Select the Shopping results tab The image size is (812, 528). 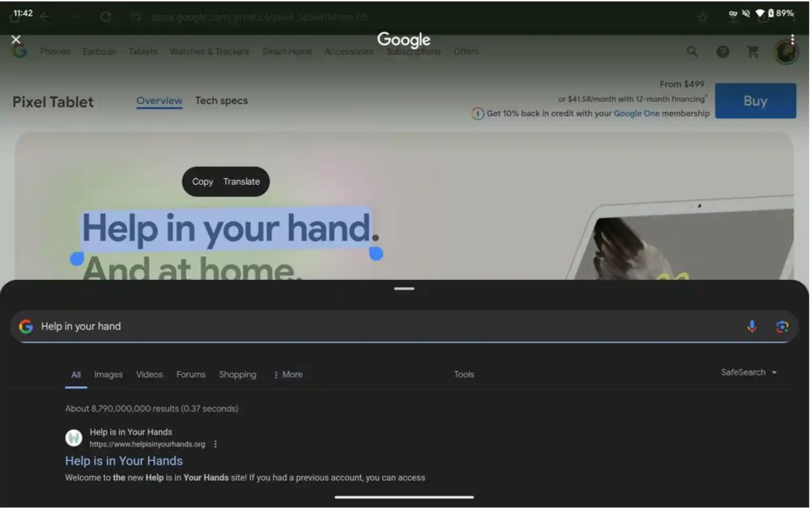coord(237,375)
